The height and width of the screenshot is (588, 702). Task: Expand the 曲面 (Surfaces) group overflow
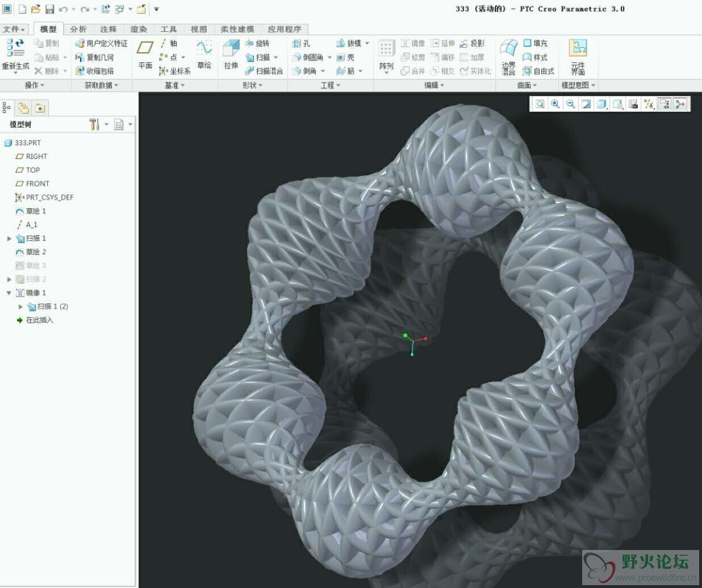pos(527,85)
